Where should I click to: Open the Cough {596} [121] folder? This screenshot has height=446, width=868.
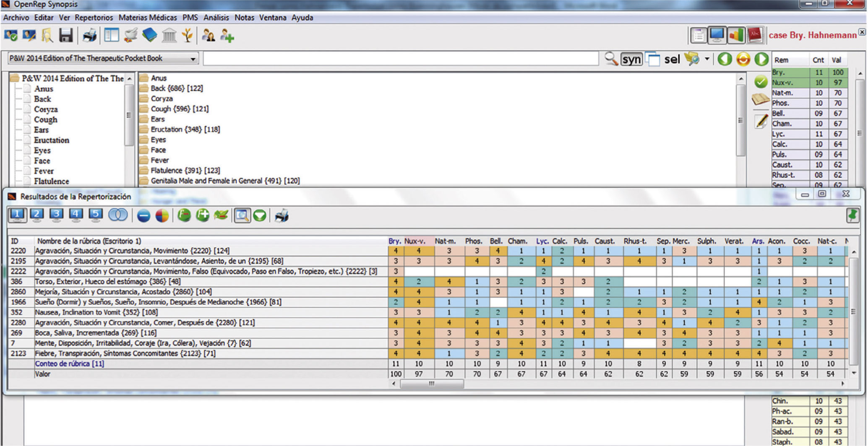point(180,109)
